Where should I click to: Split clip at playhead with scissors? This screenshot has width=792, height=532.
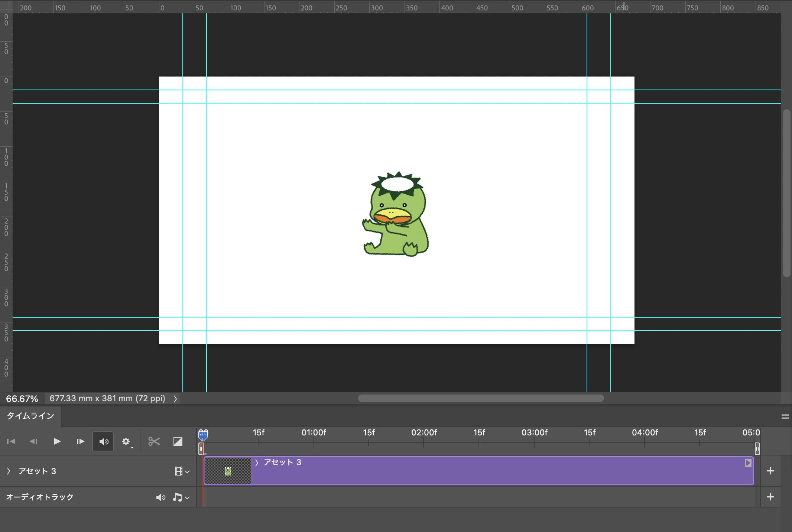154,441
